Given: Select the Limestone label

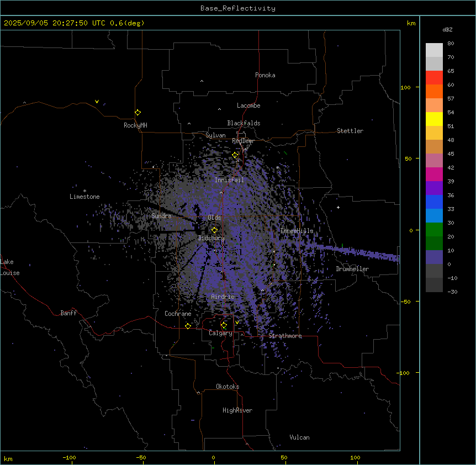Looking at the screenshot, I should tap(84, 197).
